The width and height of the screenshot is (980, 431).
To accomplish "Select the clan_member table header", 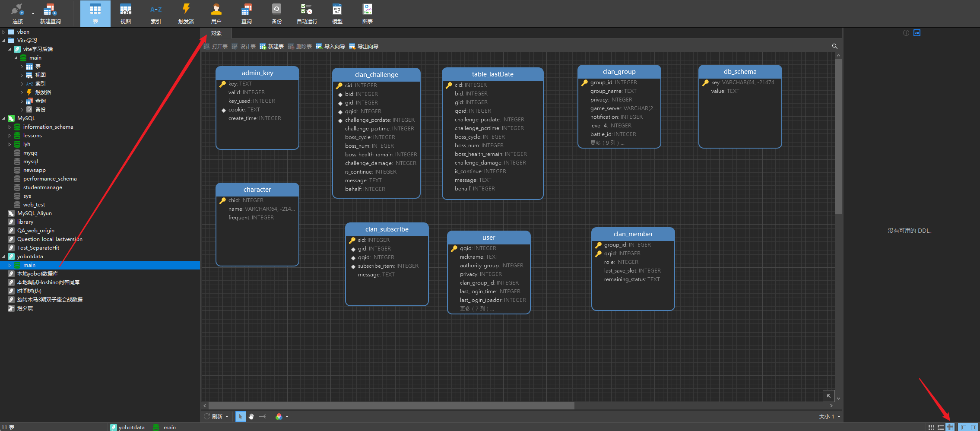I will (x=633, y=234).
